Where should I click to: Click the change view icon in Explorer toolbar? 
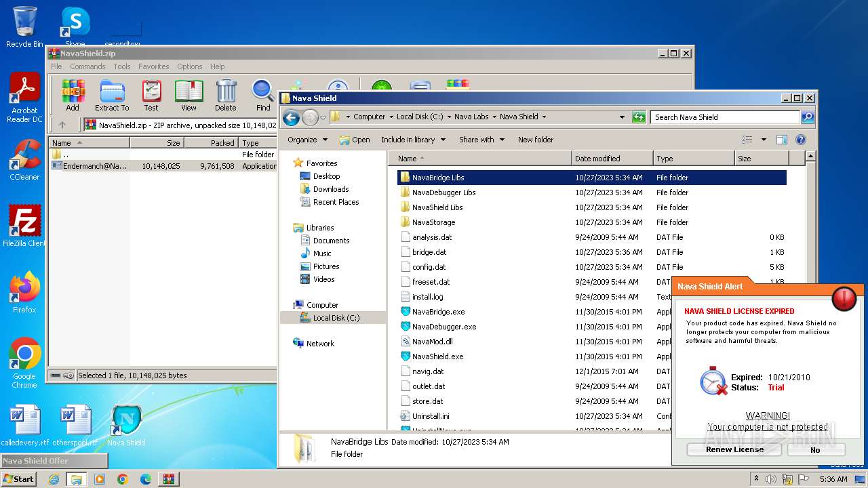(x=747, y=140)
